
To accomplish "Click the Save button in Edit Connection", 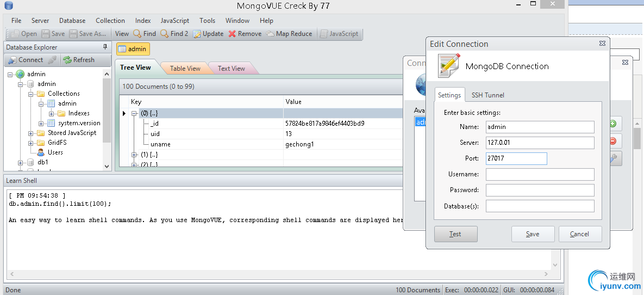I will coord(533,234).
